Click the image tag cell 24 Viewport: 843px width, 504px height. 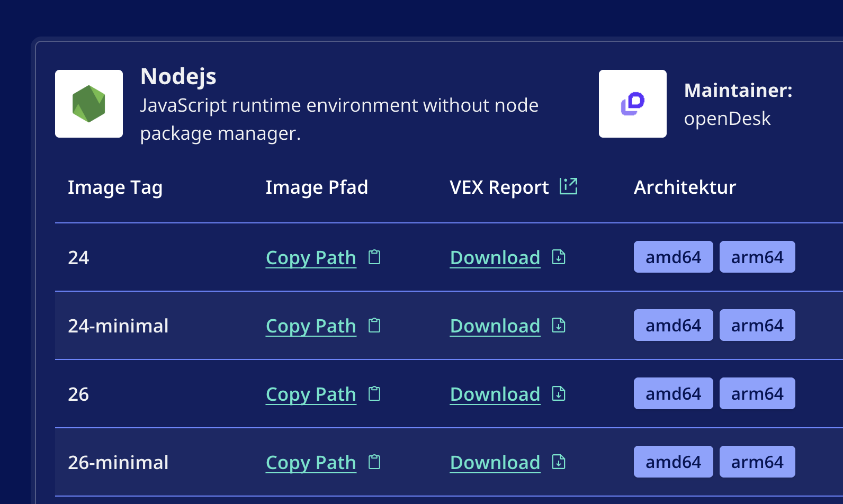pyautogui.click(x=78, y=258)
